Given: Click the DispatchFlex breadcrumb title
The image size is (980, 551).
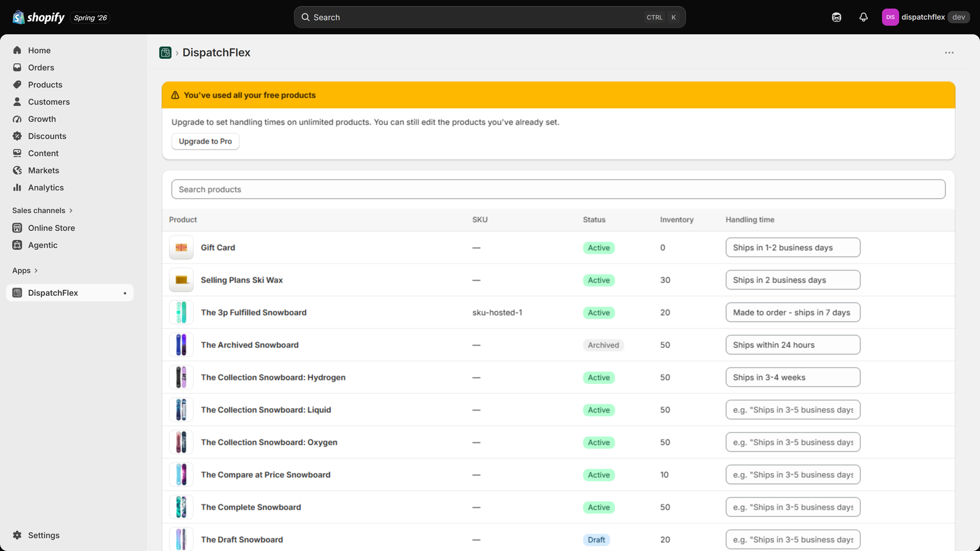Looking at the screenshot, I should pos(216,53).
